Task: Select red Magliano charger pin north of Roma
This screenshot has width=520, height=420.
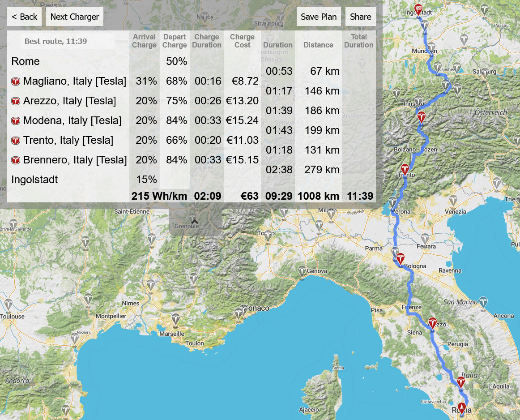Action: [x=461, y=382]
